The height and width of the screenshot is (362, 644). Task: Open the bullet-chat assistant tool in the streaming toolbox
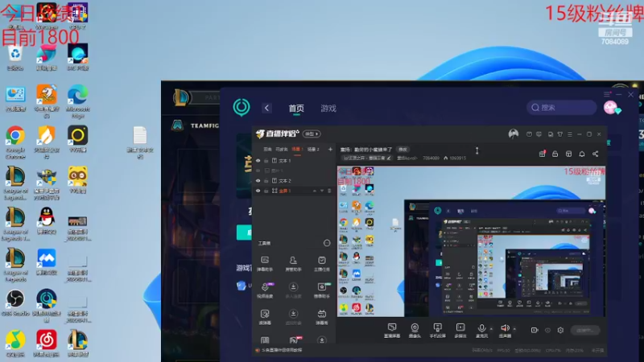tap(265, 263)
